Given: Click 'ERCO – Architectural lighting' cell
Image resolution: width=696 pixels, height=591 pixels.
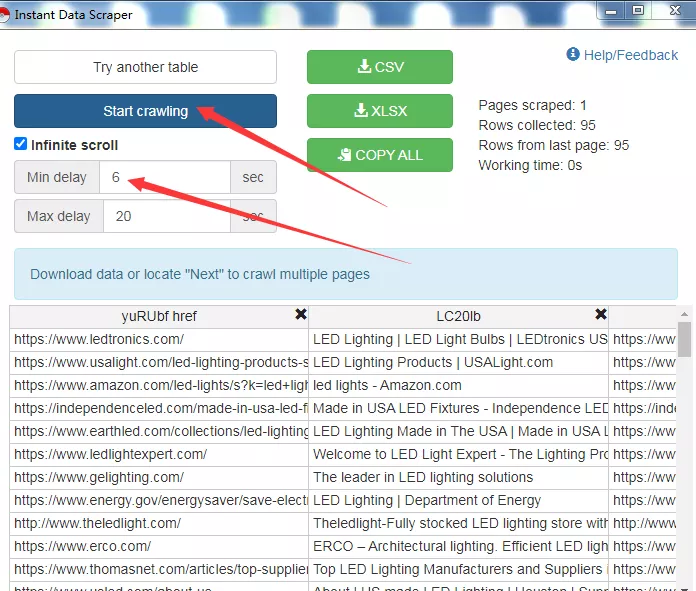Looking at the screenshot, I should pyautogui.click(x=458, y=547).
